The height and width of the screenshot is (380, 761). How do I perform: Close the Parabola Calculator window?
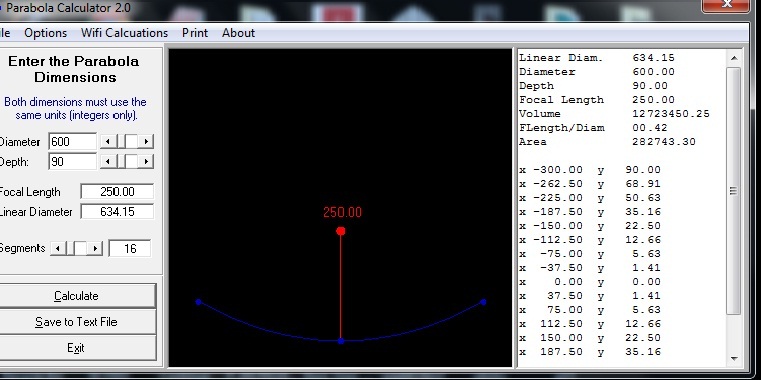click(726, 4)
